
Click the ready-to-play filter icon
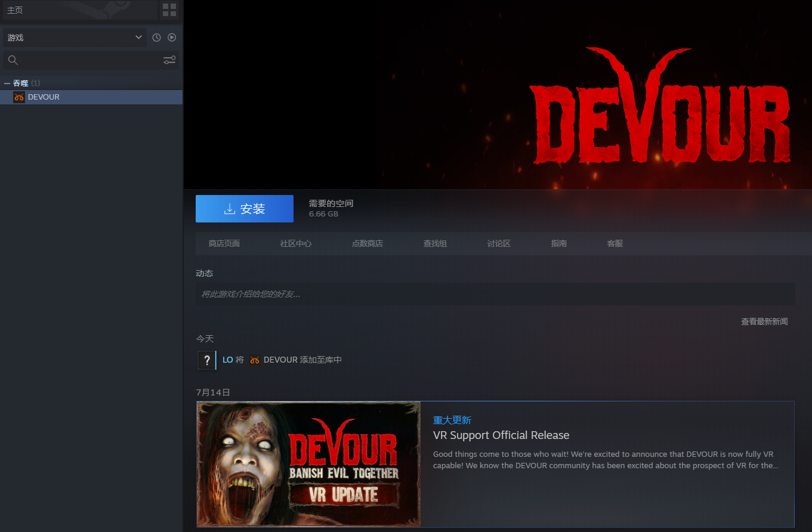tap(172, 38)
